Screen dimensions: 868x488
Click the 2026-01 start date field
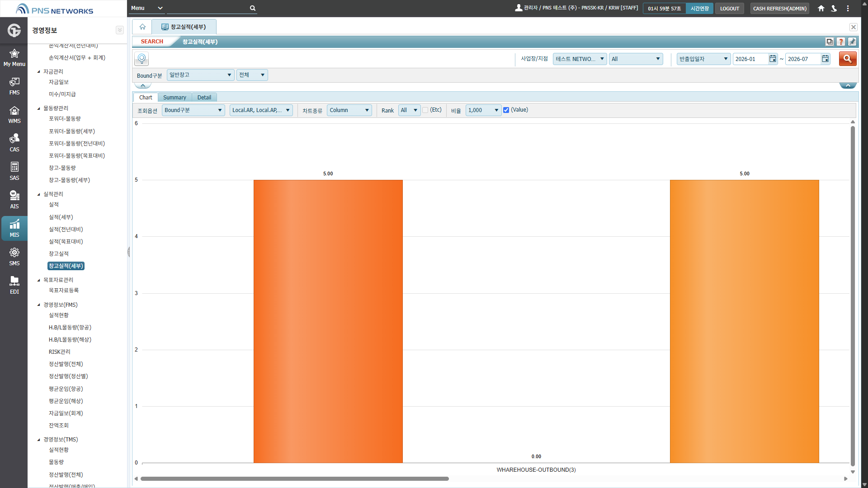(x=750, y=59)
